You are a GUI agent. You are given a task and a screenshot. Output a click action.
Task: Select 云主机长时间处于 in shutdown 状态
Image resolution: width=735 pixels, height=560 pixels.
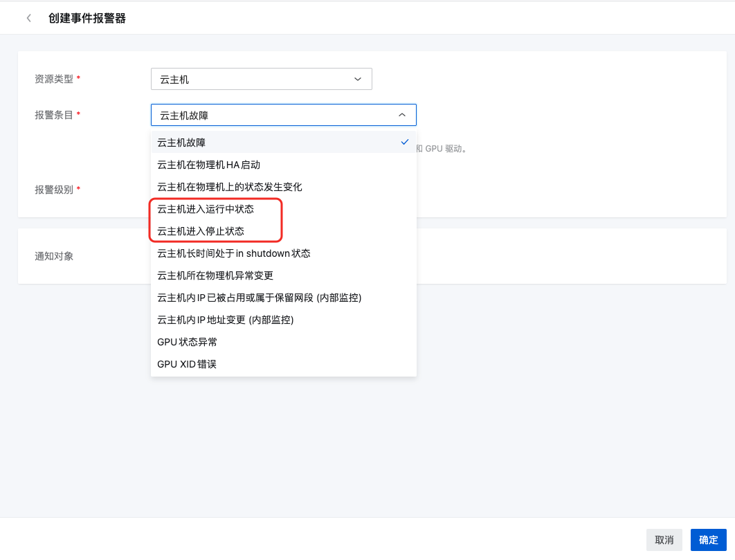point(284,253)
